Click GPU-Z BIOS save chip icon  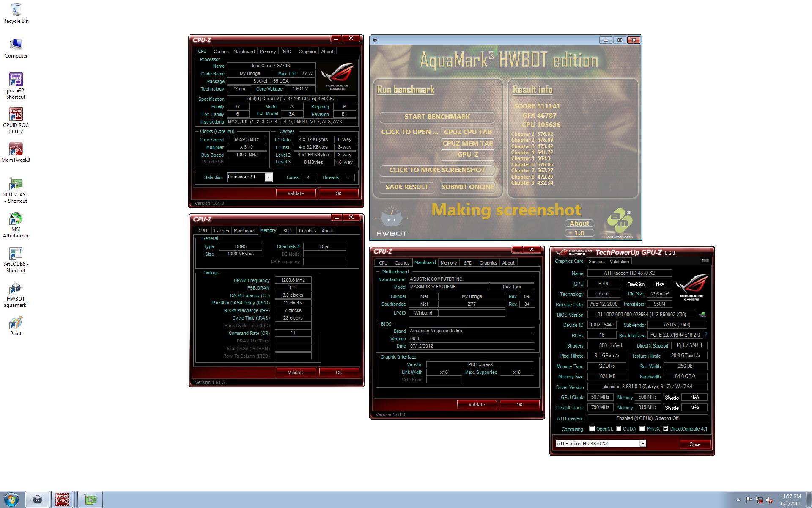(702, 315)
